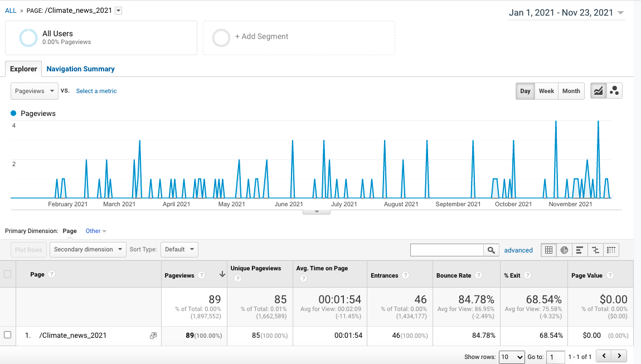641x364 pixels.
Task: Click the table search input field
Action: (446, 250)
